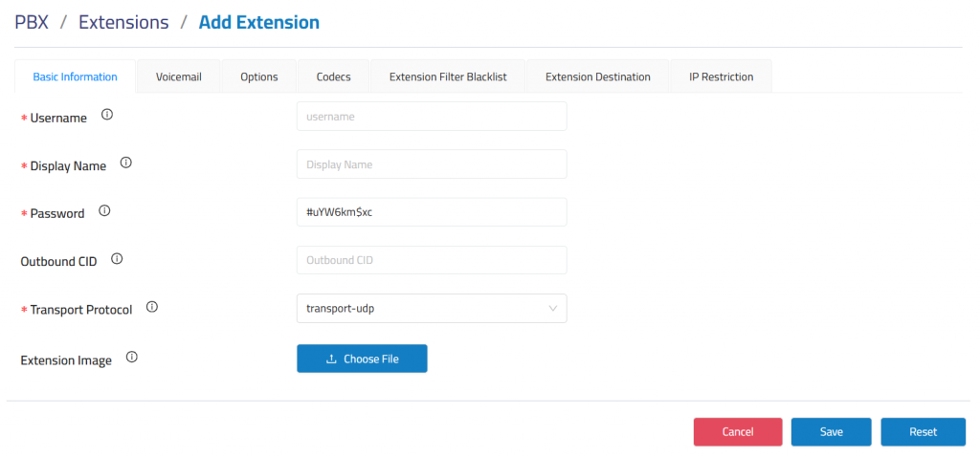
Task: Focus the Outbound CID text box
Action: (432, 260)
